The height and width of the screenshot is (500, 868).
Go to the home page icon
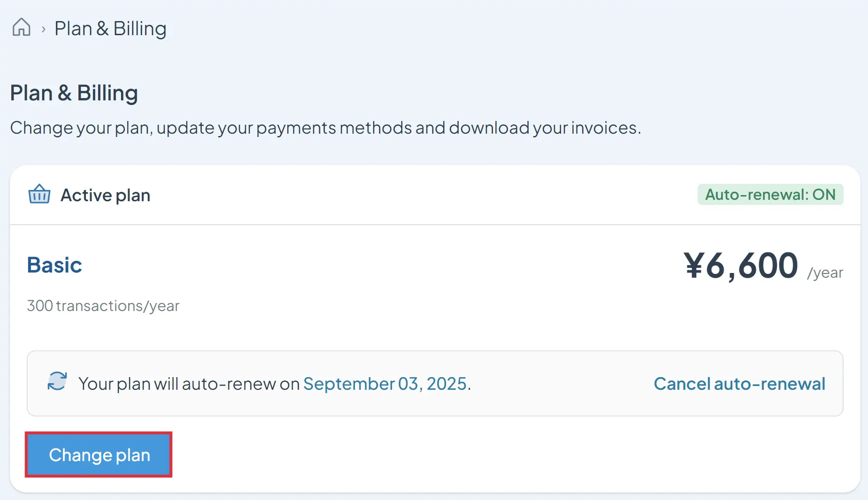coord(22,27)
